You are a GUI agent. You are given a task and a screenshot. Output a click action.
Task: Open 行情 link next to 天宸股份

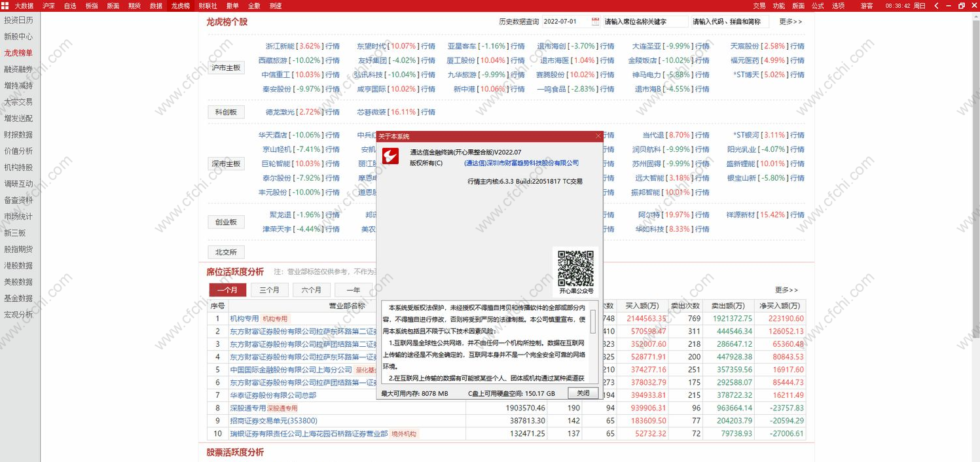click(x=797, y=46)
